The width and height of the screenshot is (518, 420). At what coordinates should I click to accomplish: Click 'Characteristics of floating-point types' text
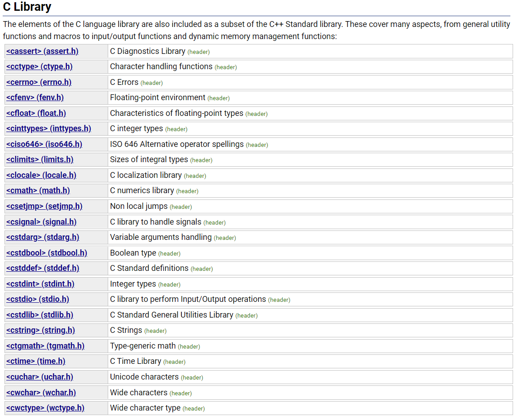[177, 113]
